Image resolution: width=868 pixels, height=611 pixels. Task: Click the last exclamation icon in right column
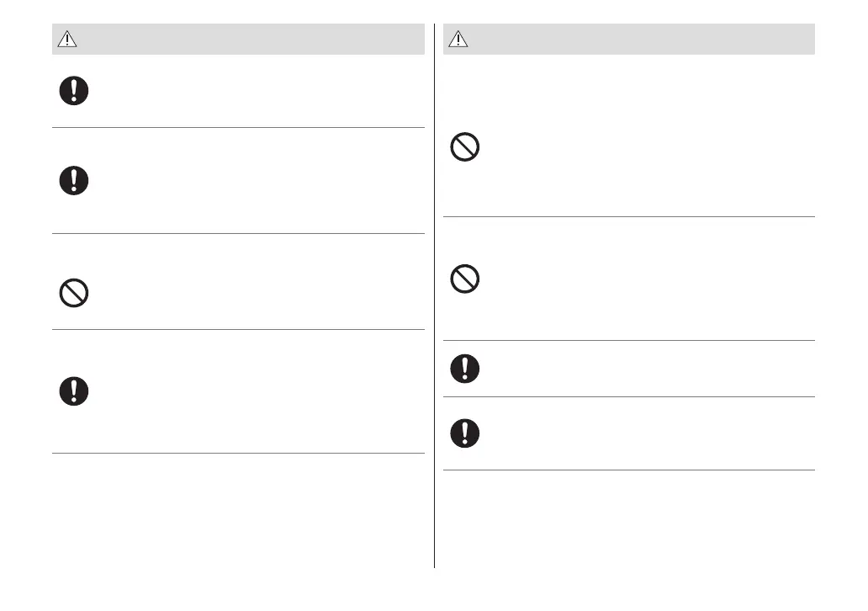(465, 433)
